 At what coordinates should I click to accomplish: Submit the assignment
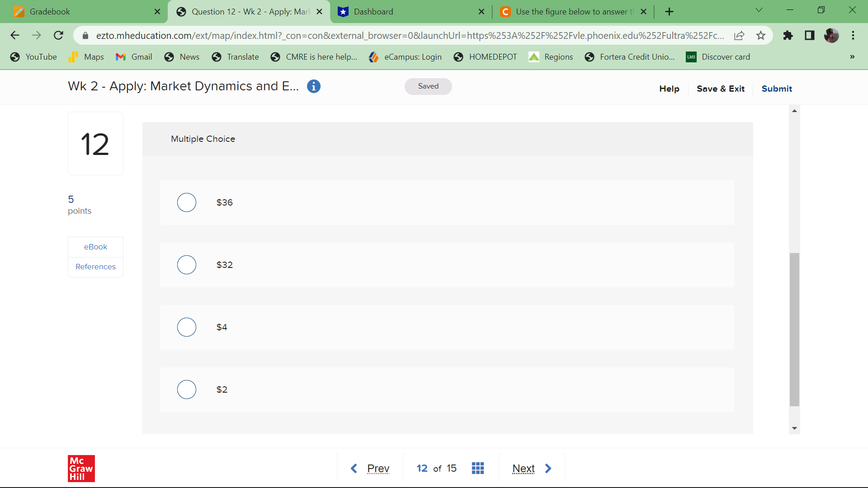click(776, 89)
